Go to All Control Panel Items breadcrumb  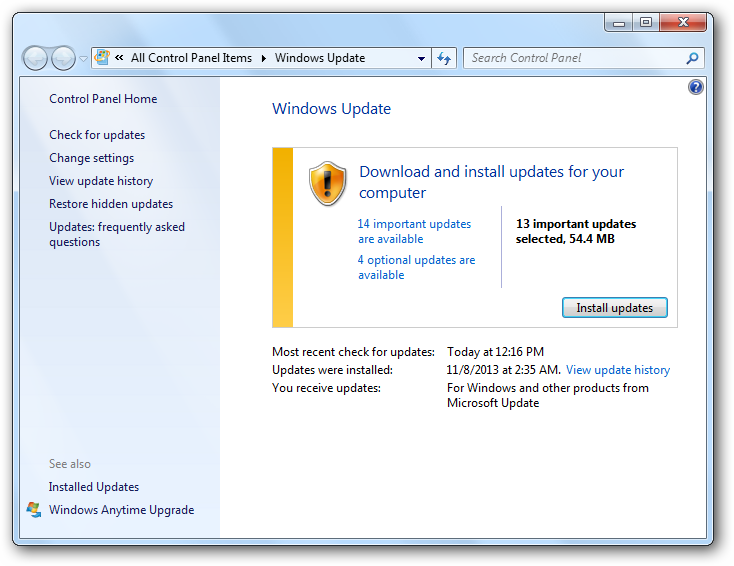pyautogui.click(x=191, y=58)
